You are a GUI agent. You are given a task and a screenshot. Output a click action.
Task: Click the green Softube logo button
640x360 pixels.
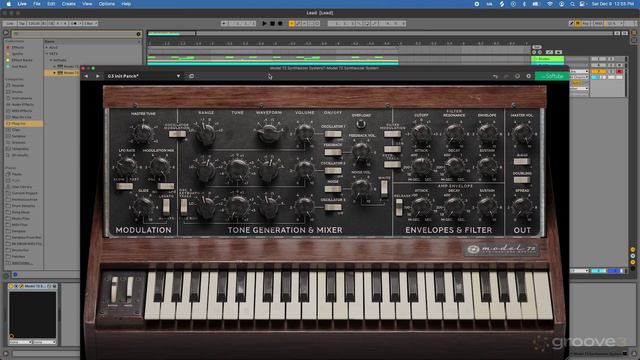[x=552, y=76]
